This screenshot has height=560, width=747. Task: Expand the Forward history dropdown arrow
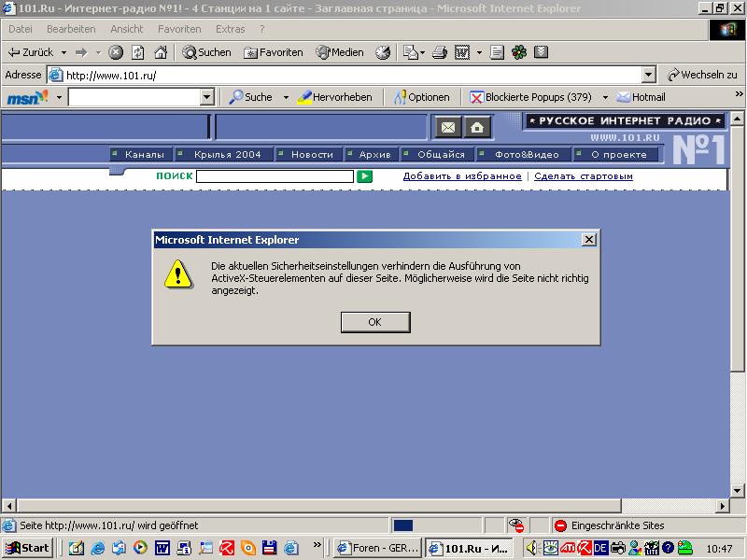click(x=99, y=52)
